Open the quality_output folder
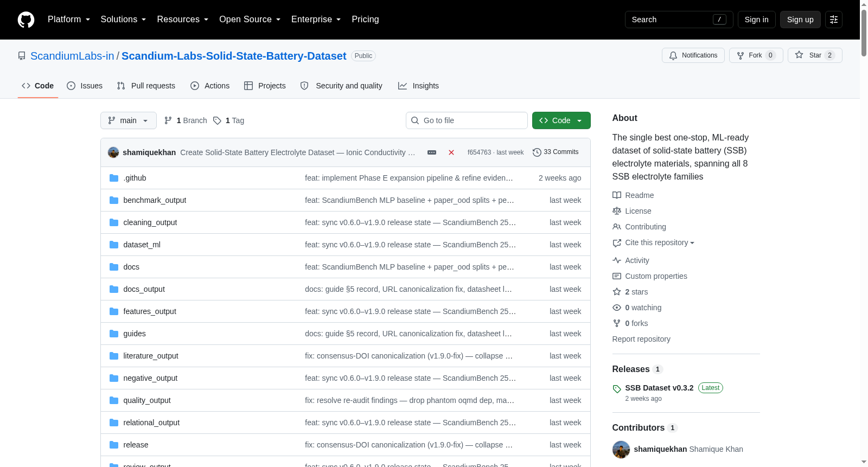868x467 pixels. [x=147, y=400]
